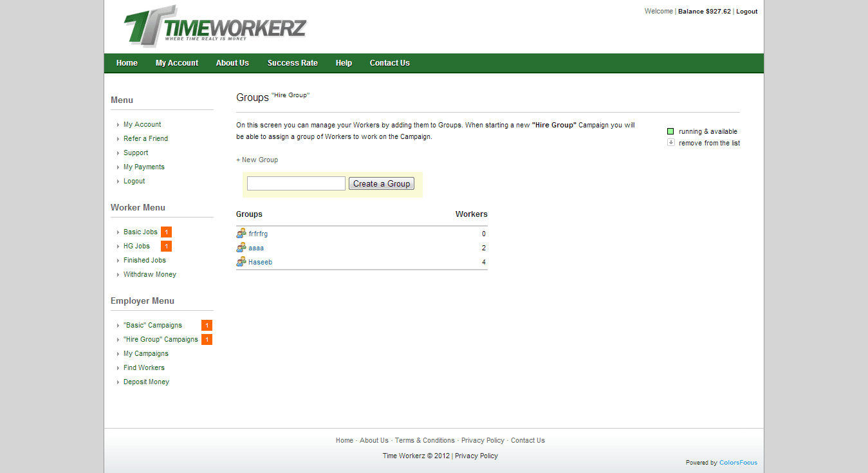This screenshot has height=473, width=868.
Task: Open the ColorsFocus link
Action: [x=738, y=463]
